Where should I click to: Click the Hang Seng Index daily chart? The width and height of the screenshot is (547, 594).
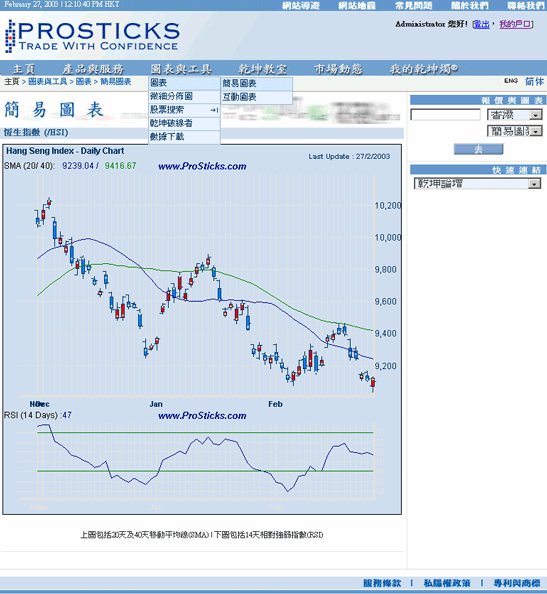coord(202,329)
